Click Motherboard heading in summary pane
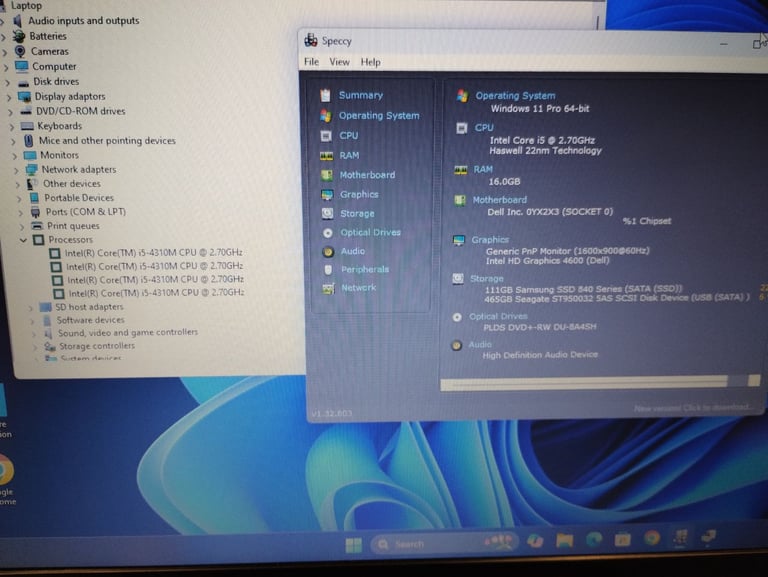The image size is (768, 577). tap(500, 200)
